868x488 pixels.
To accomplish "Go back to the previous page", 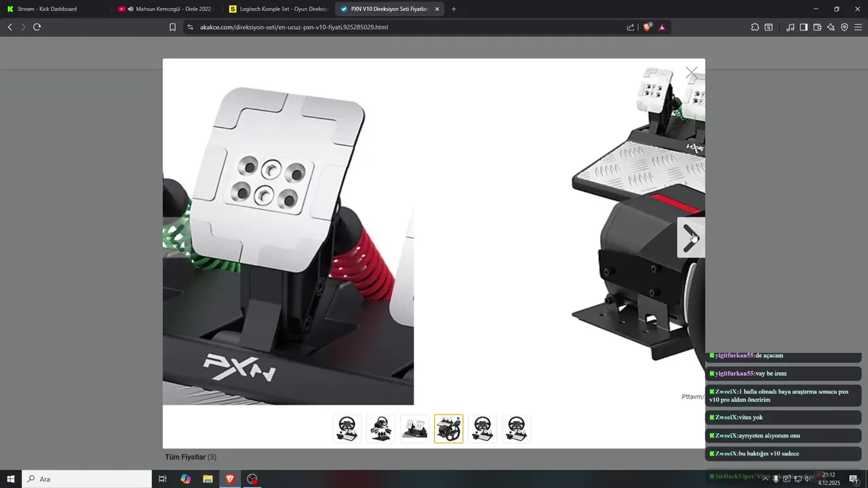I will [9, 27].
